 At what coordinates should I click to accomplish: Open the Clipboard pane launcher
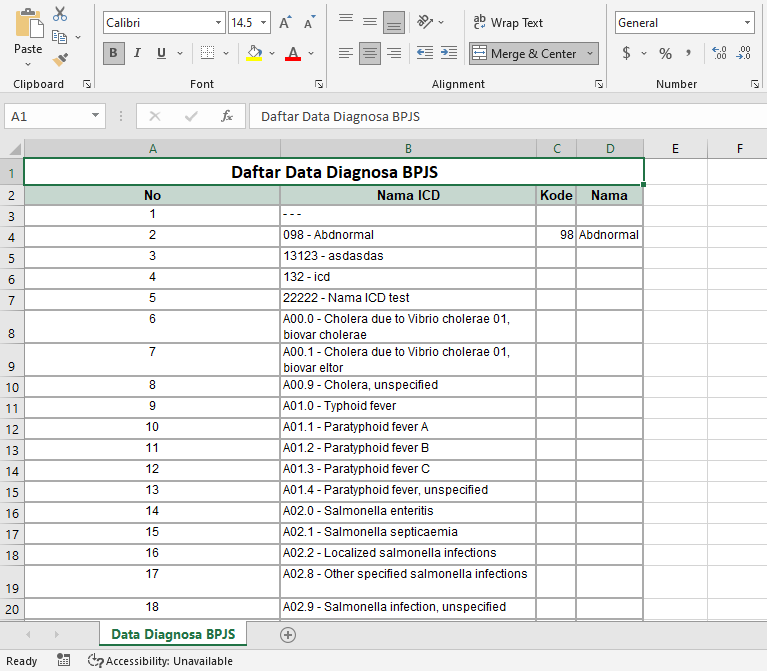pos(87,84)
